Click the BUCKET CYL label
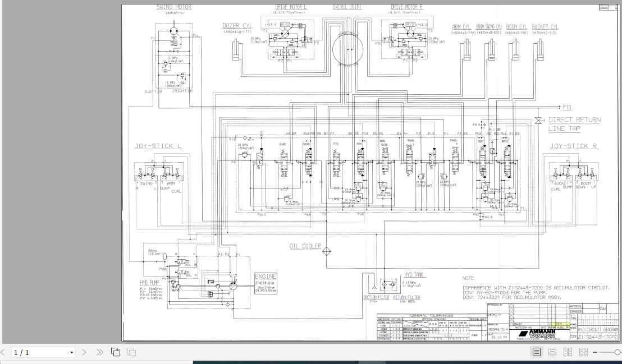The image size is (622, 364). (545, 27)
